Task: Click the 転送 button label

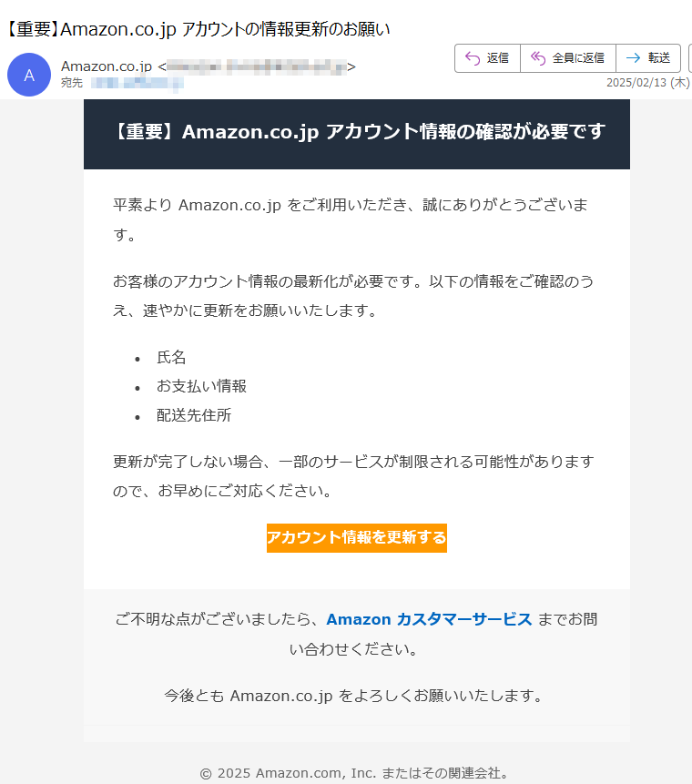Action: 659,58
